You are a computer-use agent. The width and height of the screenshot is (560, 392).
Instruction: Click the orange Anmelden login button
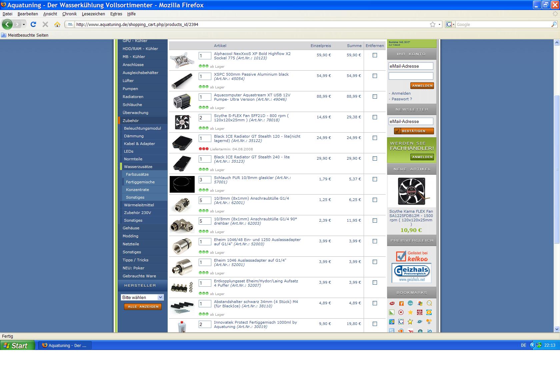[x=422, y=86]
